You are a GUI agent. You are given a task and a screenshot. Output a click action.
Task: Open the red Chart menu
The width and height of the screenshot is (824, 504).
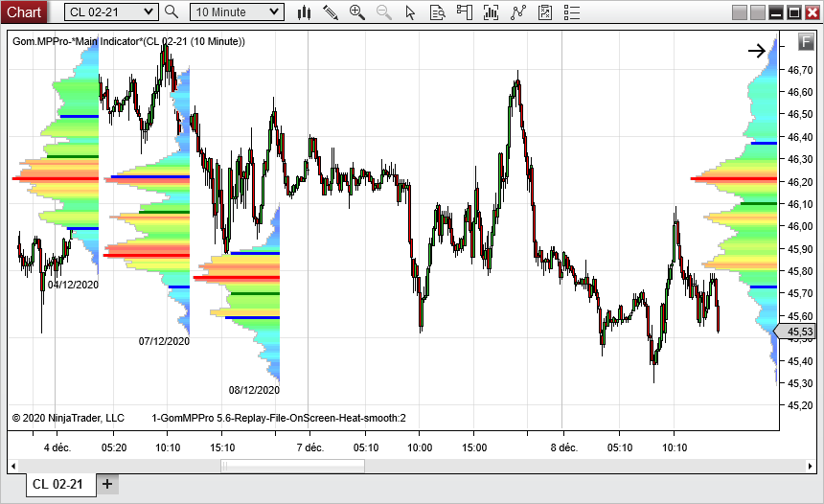pos(24,11)
